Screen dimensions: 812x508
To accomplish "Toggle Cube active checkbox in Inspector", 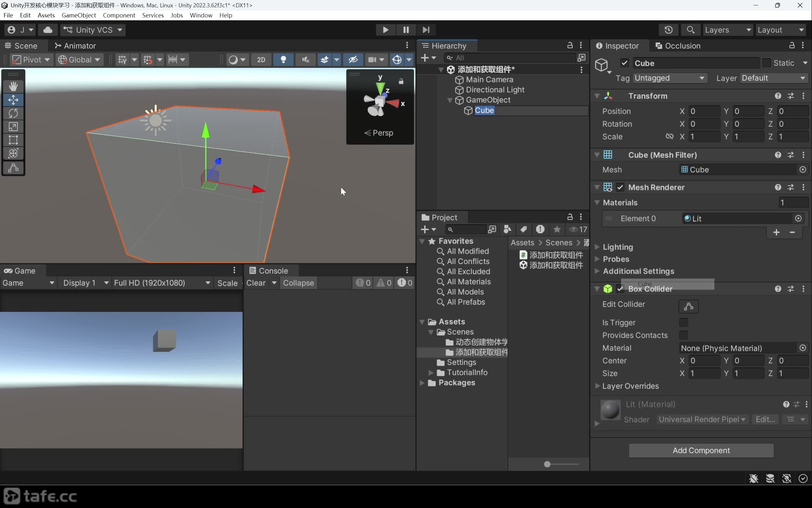I will [x=624, y=63].
